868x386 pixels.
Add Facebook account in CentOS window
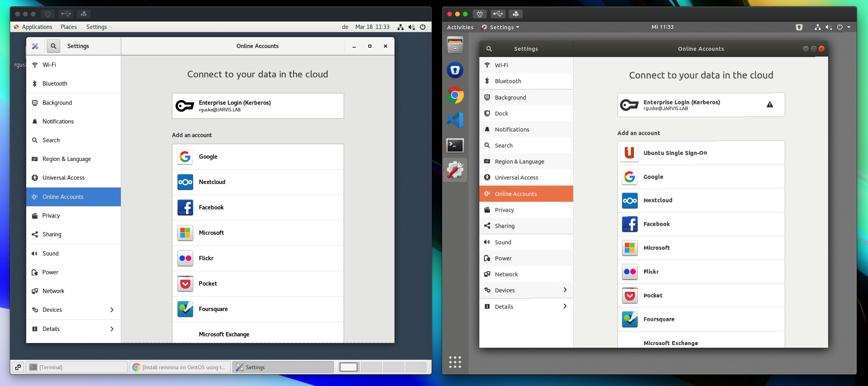pyautogui.click(x=258, y=207)
